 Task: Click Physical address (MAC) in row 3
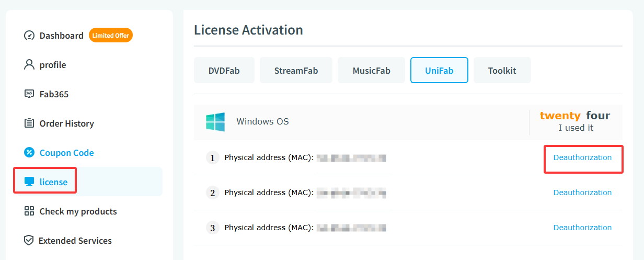tap(269, 228)
